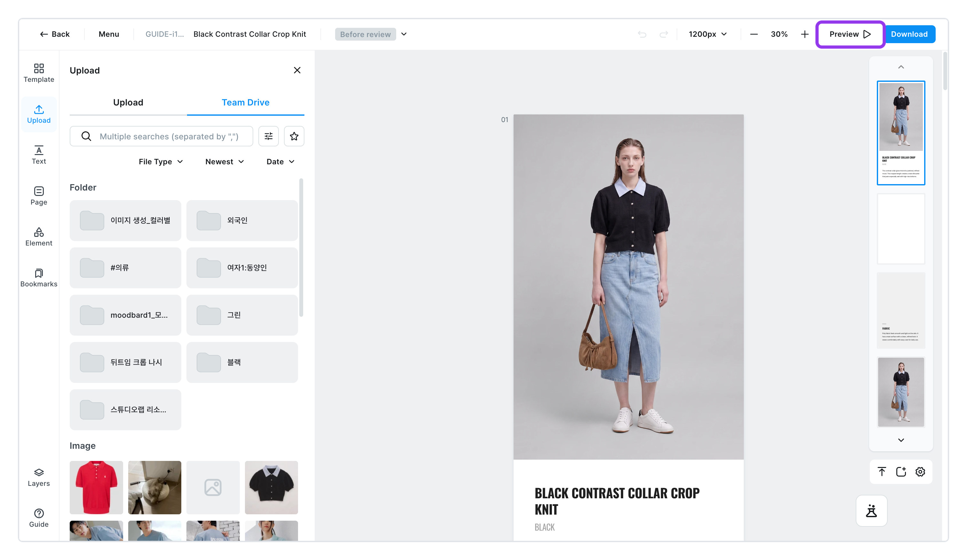Open the search filter settings icon
The height and width of the screenshot is (560, 967).
269,136
